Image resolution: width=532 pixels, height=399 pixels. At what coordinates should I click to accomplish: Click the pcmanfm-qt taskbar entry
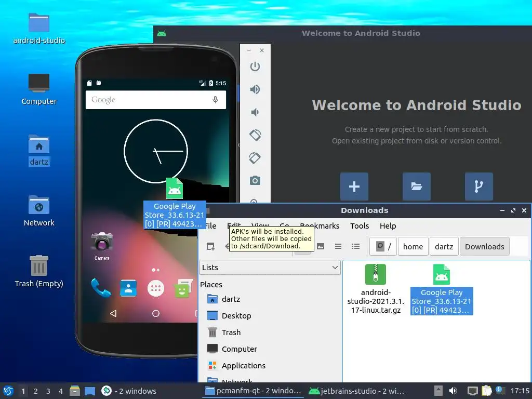tap(253, 391)
